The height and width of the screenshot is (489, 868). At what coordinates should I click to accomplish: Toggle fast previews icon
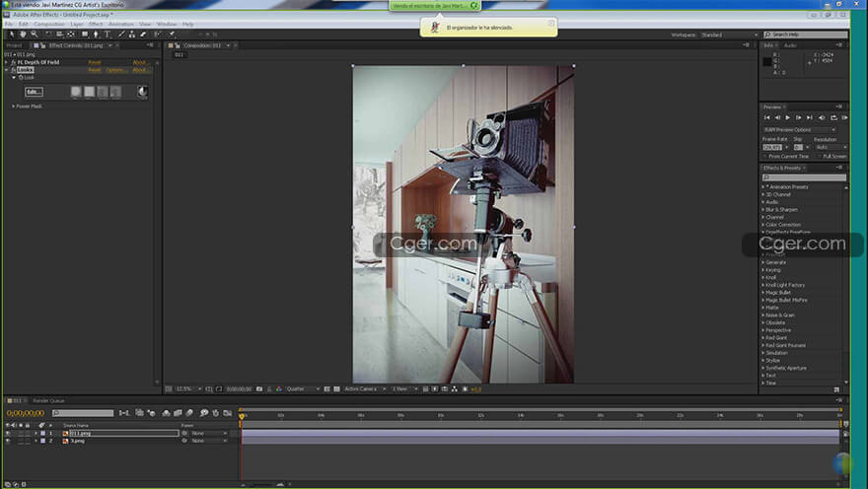(435, 389)
